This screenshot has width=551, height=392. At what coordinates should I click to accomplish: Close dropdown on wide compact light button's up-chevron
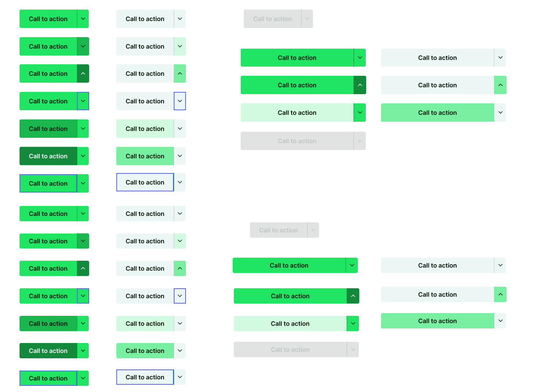click(x=500, y=294)
